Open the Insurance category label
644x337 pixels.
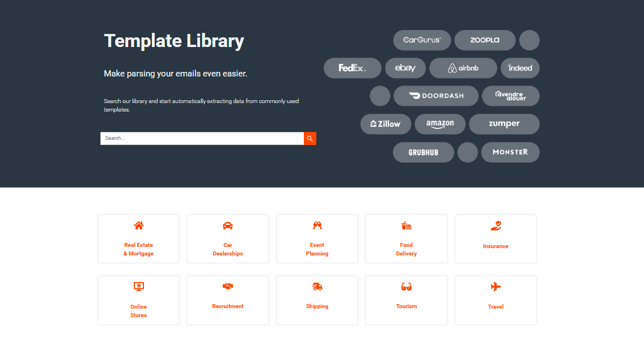pyautogui.click(x=495, y=246)
